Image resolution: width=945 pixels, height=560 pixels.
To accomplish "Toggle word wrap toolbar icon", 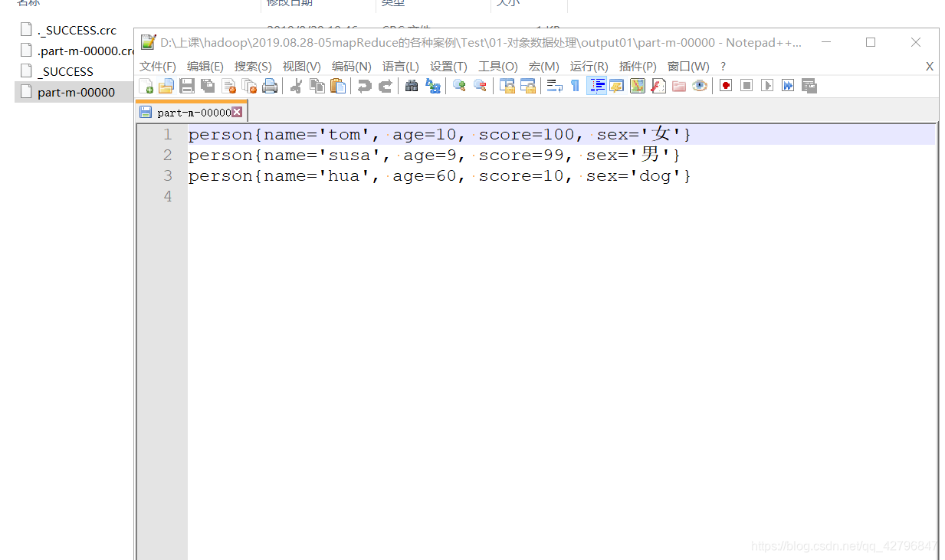I will (554, 86).
